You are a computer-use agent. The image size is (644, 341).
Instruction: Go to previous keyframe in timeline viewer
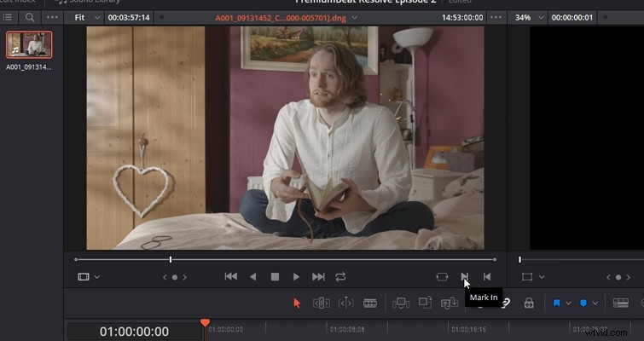(x=609, y=277)
